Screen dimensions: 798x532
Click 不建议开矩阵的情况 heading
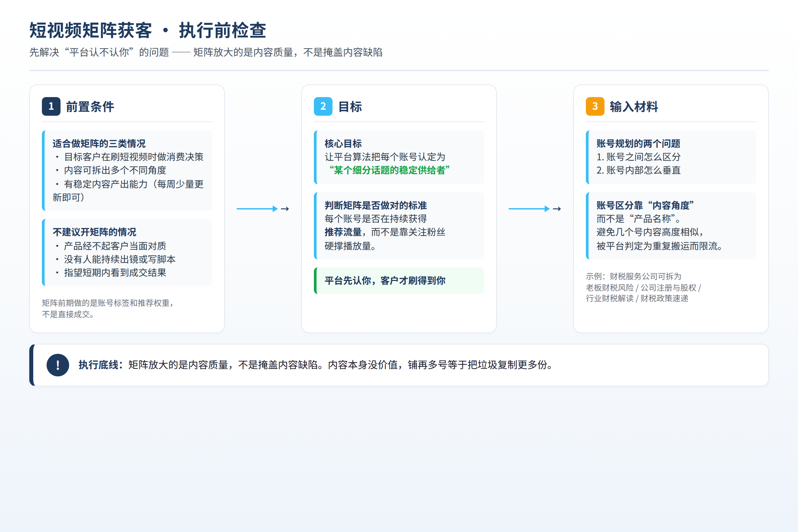[x=94, y=232]
